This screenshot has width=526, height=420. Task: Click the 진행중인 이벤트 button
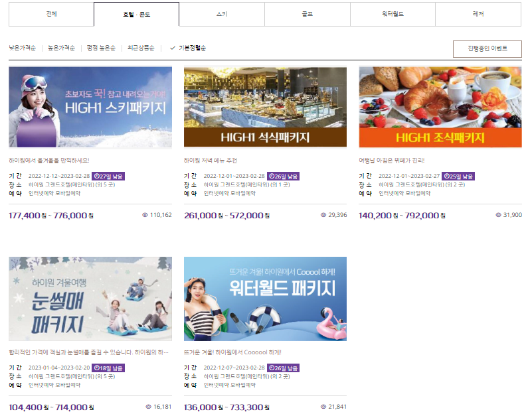[487, 49]
